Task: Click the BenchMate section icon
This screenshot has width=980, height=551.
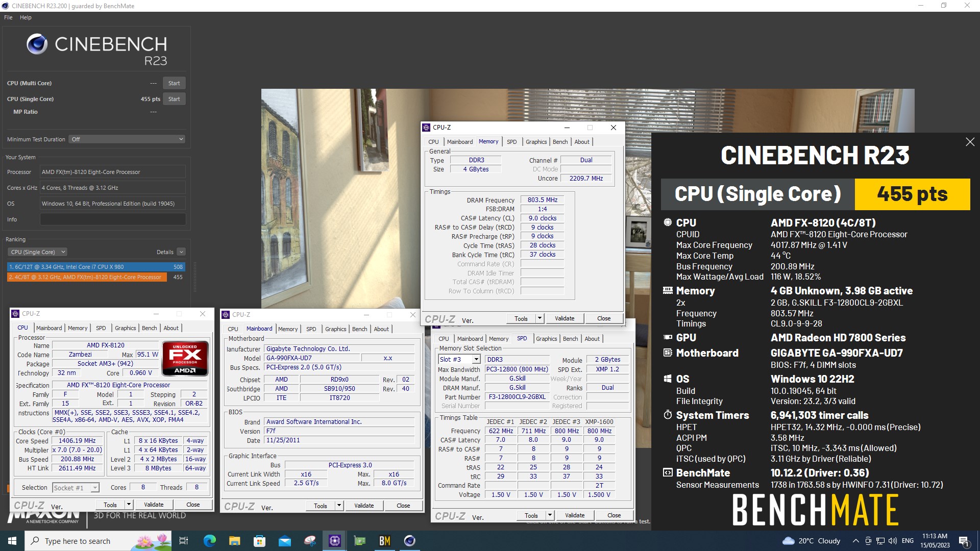Action: point(668,472)
